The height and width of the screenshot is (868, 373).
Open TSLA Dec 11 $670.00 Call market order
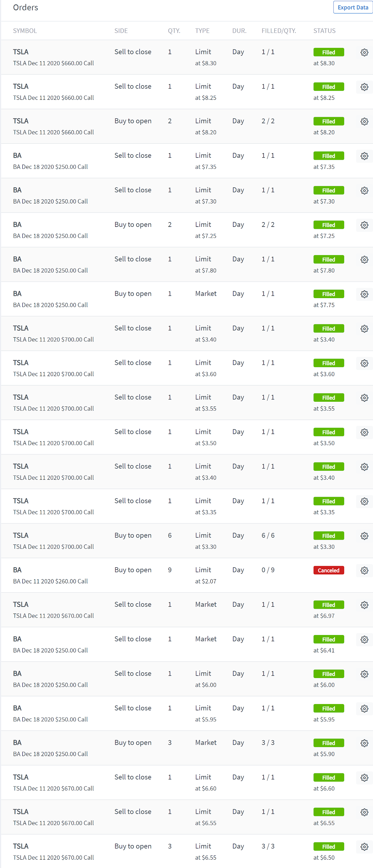53,615
